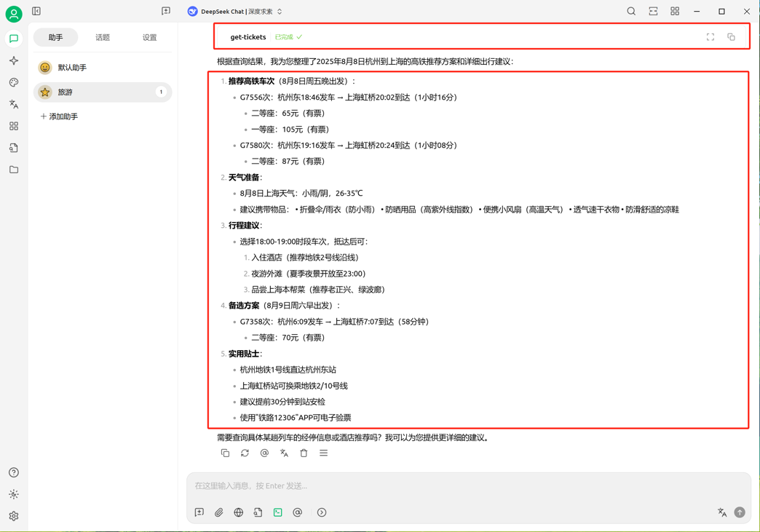
Task: Open the DeepSeek Chat model selector
Action: pyautogui.click(x=234, y=11)
